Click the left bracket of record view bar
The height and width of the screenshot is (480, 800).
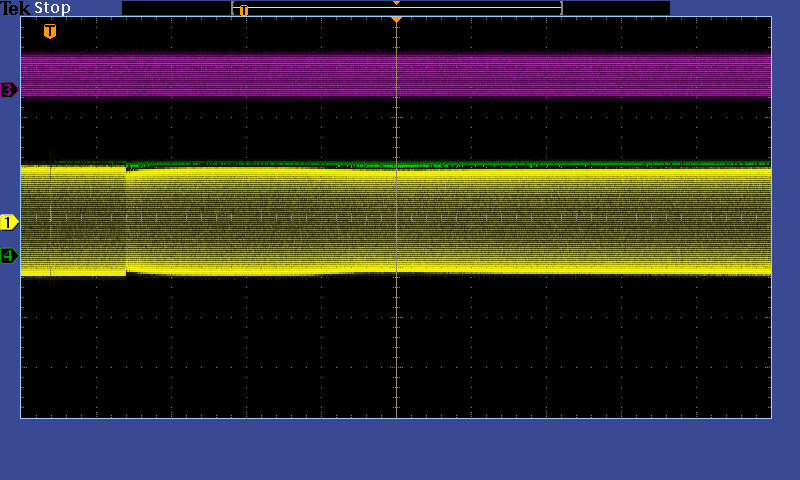click(x=233, y=8)
